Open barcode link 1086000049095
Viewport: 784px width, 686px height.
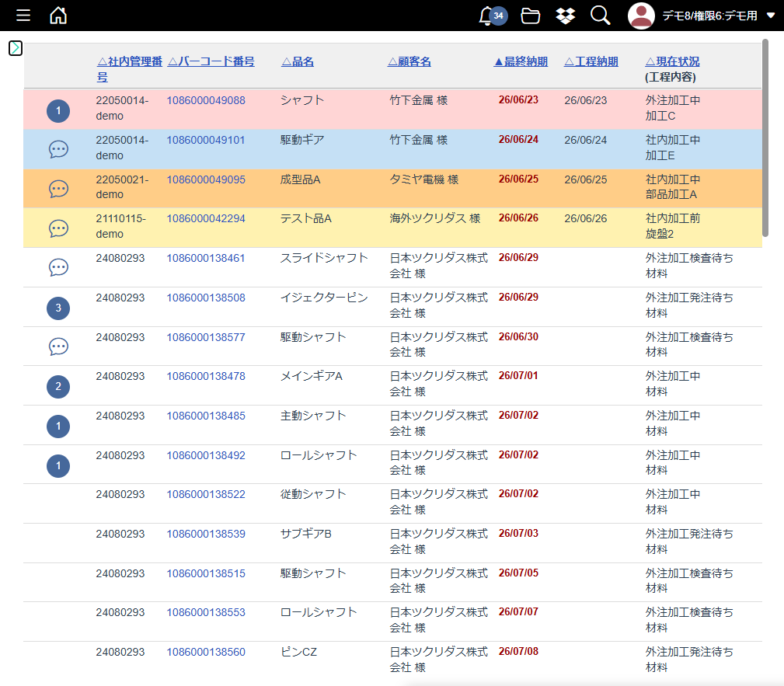[x=206, y=179]
